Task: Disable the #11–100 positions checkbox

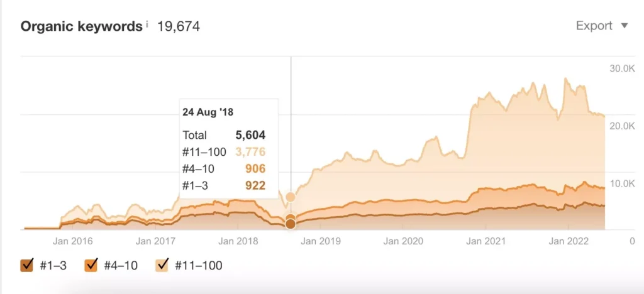Action: 162,266
